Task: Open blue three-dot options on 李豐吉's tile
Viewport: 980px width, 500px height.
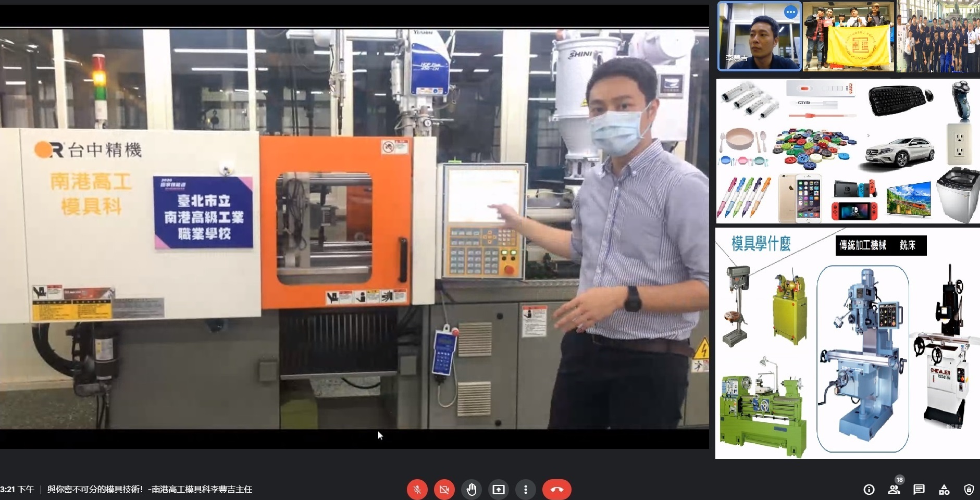Action: [x=790, y=12]
